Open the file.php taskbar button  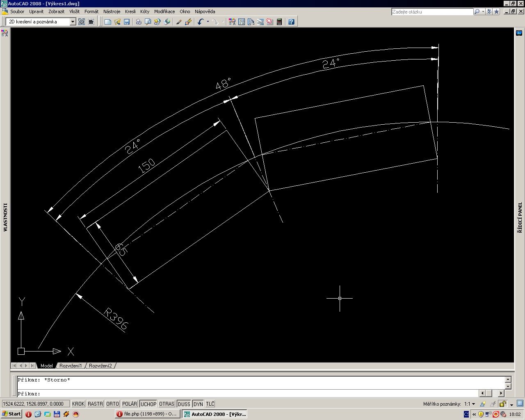146,414
